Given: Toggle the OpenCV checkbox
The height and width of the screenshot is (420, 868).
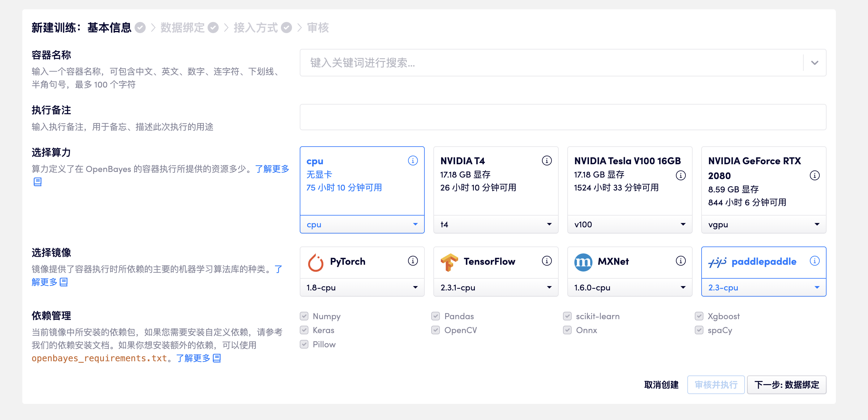Looking at the screenshot, I should point(435,330).
